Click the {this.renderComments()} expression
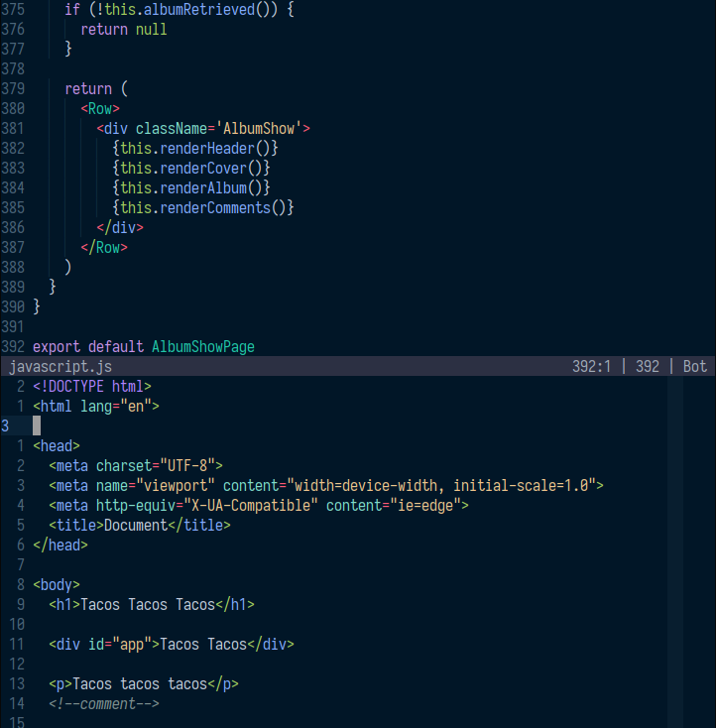Screen dimensions: 716x728 [x=203, y=208]
